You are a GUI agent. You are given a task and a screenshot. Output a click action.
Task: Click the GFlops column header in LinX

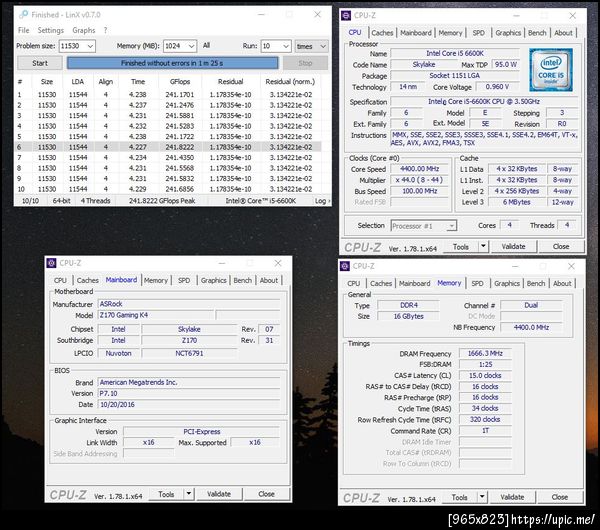(x=180, y=82)
